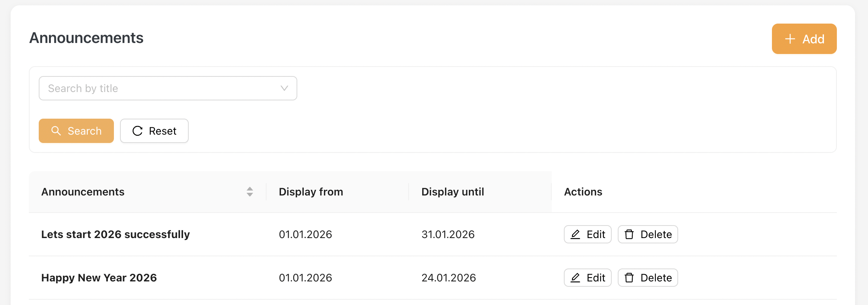Expand the Search by title dropdown arrow

pos(284,88)
